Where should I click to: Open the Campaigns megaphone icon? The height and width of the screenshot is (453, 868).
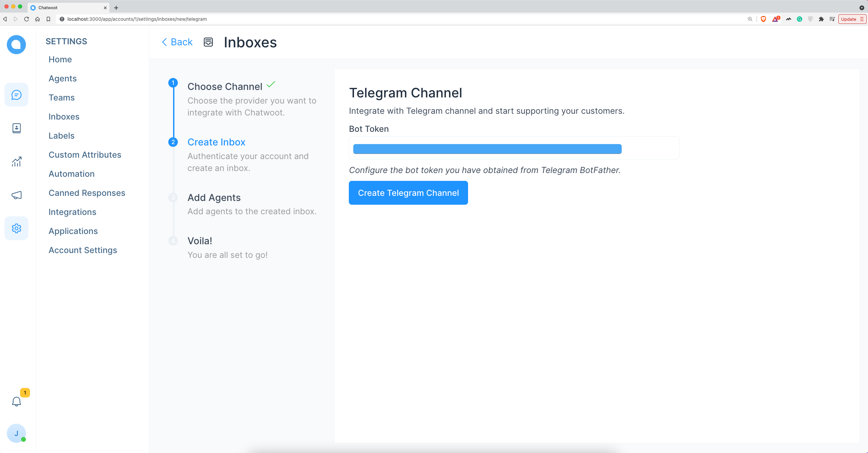click(16, 195)
